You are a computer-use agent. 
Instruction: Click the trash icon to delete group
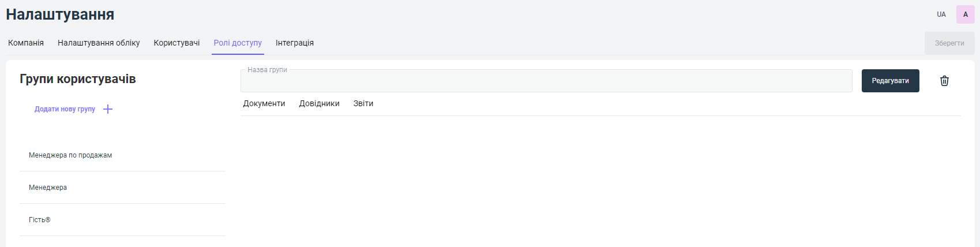pyautogui.click(x=944, y=81)
